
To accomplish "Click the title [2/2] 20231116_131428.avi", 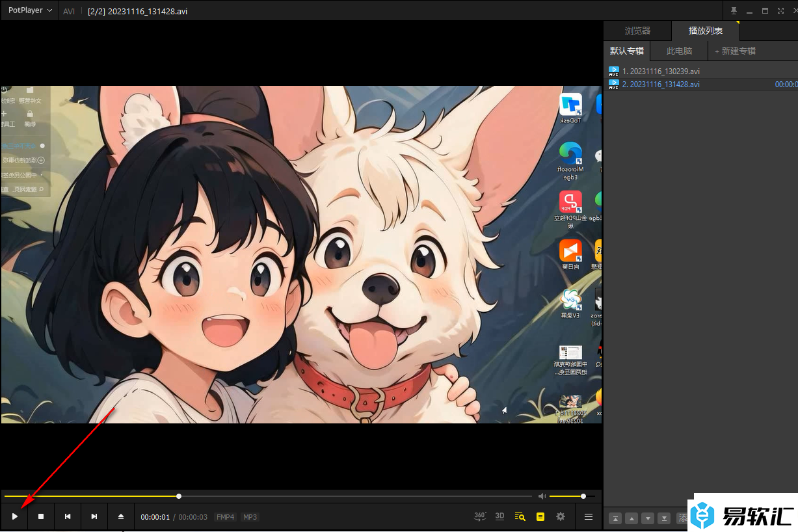I will point(138,11).
